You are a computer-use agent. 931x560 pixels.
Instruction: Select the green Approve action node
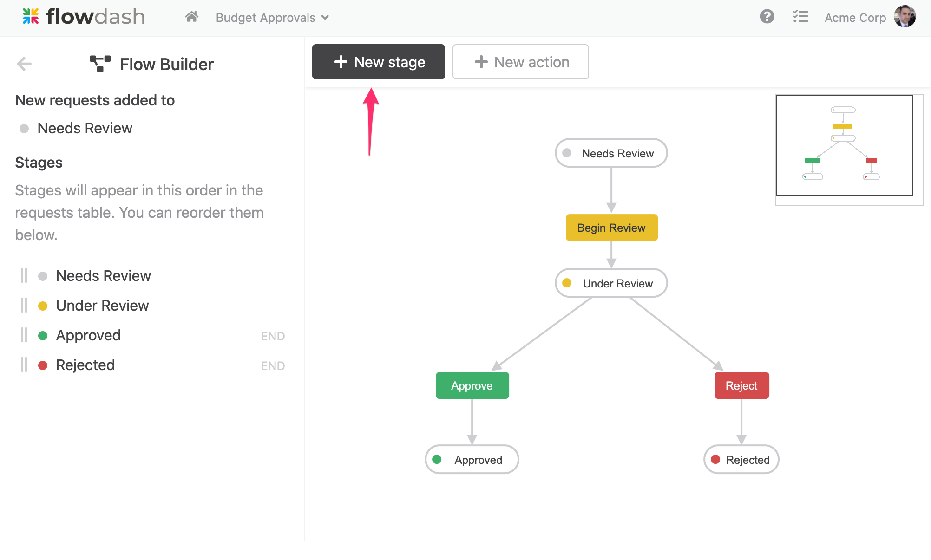(472, 385)
